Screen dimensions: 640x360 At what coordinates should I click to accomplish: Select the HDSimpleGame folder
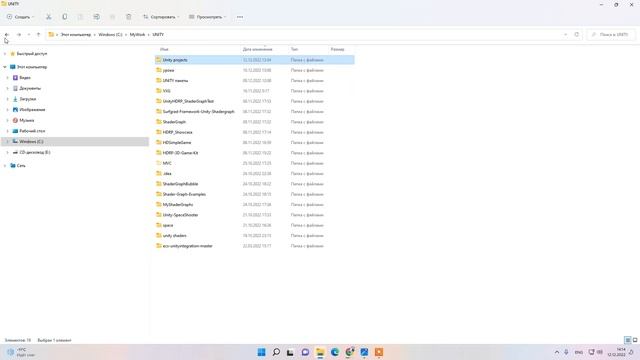tap(177, 142)
